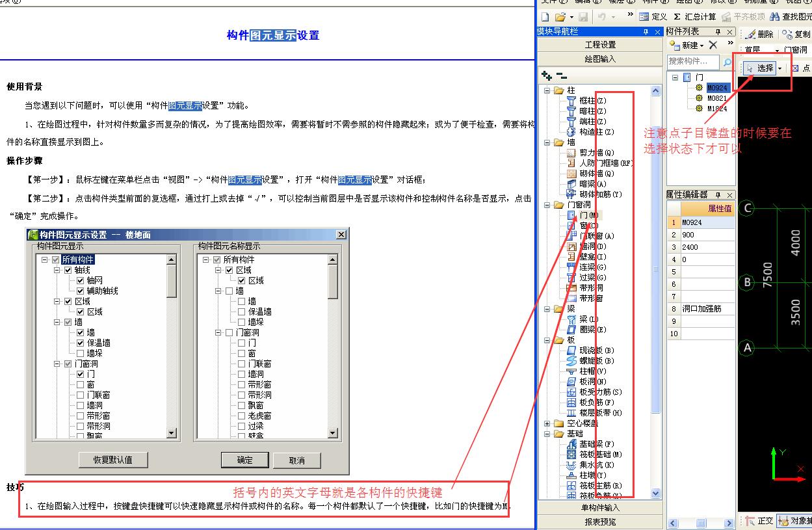The height and width of the screenshot is (530, 812).
Task: Select 砌体加筋(Y) component type
Action: click(x=594, y=194)
